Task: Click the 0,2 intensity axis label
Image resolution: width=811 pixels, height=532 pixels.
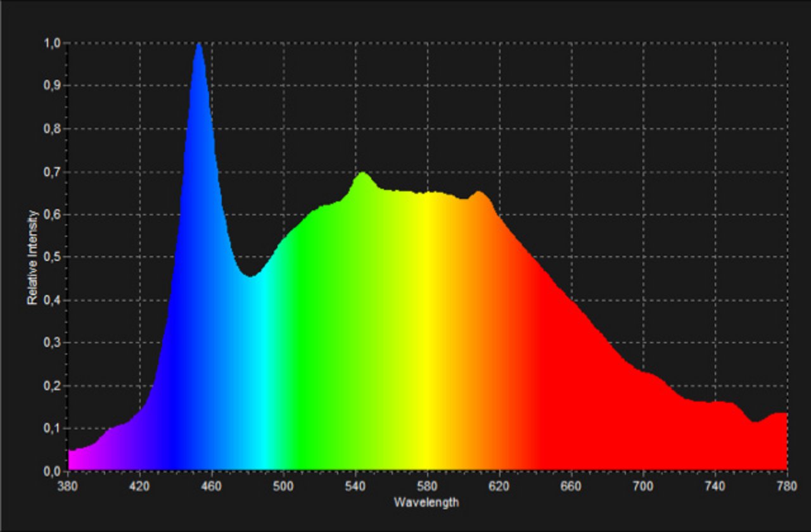Action: [53, 386]
